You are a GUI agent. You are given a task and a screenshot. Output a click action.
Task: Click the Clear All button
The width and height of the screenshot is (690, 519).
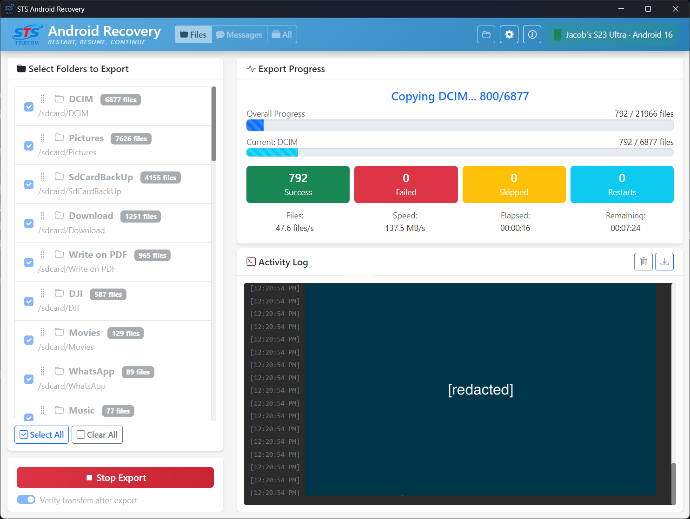[97, 435]
